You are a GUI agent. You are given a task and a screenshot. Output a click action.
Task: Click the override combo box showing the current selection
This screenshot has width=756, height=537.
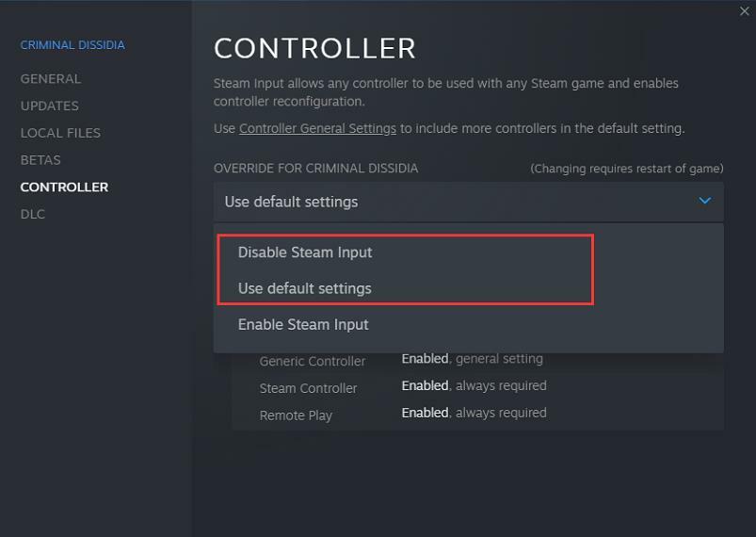(x=468, y=202)
